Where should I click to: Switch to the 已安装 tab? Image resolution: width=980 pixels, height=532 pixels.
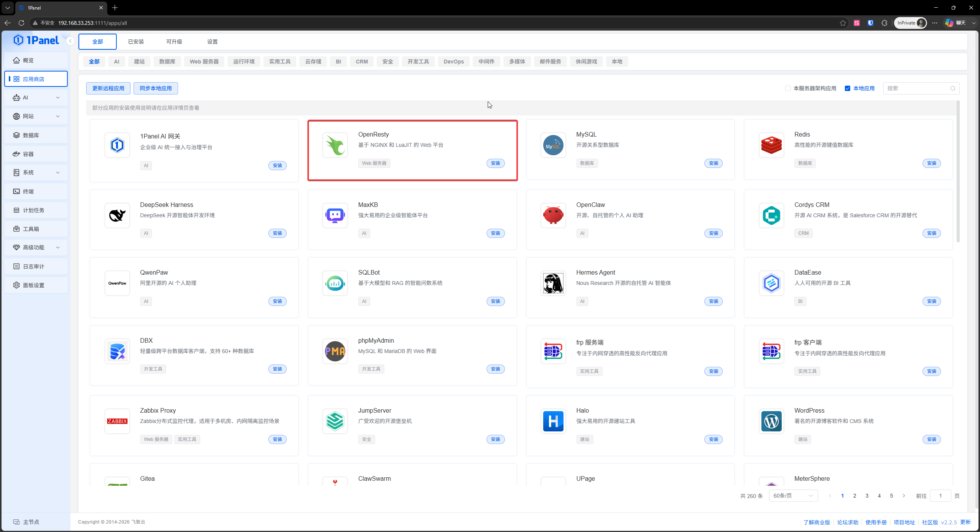(136, 42)
